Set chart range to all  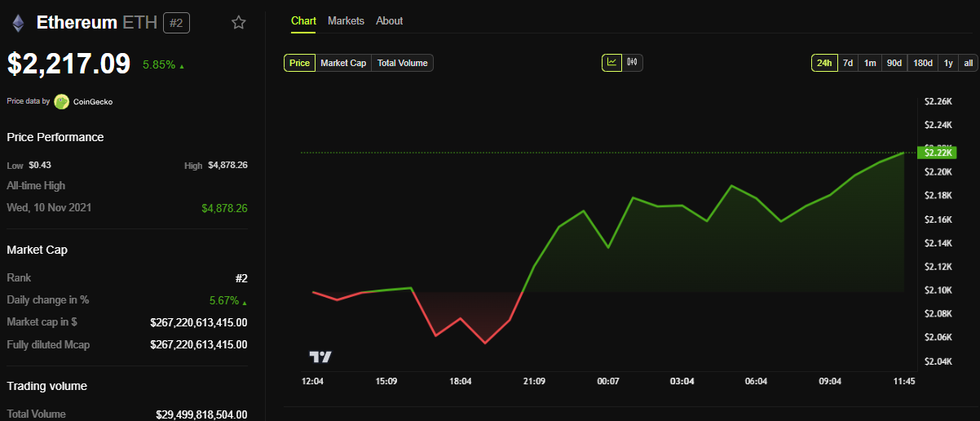point(968,63)
